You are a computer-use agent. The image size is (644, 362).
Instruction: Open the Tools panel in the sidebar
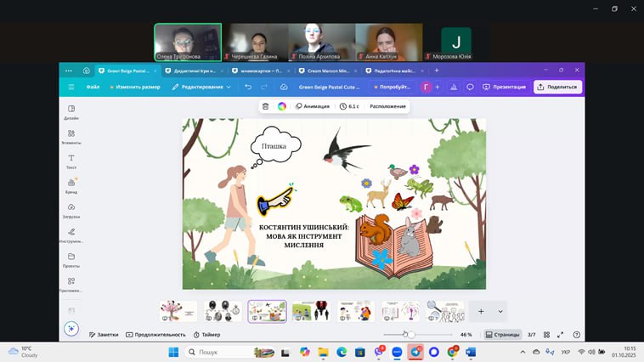click(71, 235)
